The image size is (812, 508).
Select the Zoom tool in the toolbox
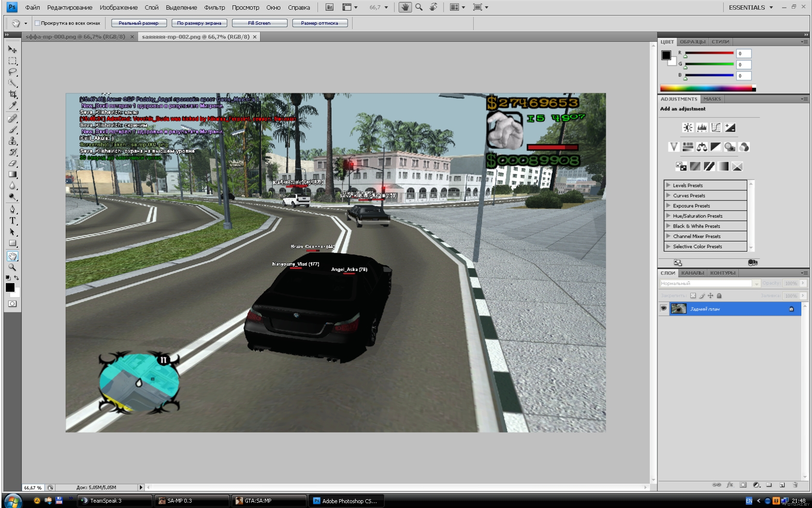pos(12,267)
